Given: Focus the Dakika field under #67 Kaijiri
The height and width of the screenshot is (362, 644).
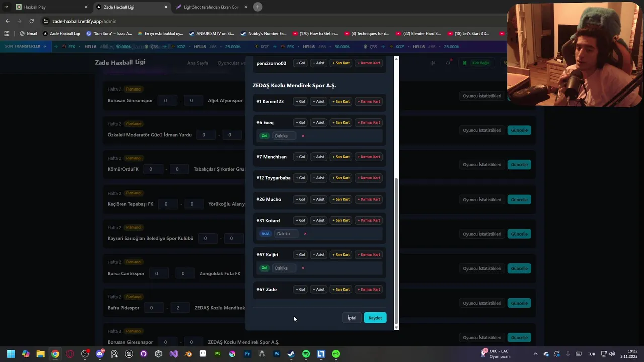Looking at the screenshot, I should (284, 268).
